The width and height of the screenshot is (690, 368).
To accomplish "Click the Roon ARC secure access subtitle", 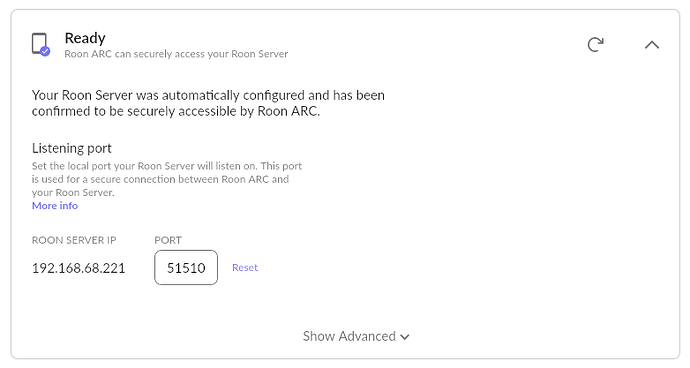I will coord(176,54).
